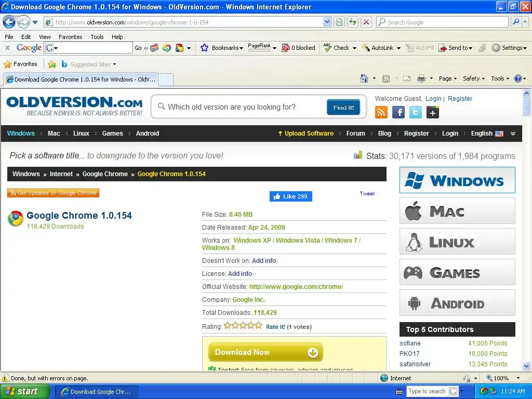Viewport: 532px width, 399px height.
Task: Click the search magnifier button beside Search Google
Action: tap(516, 22)
